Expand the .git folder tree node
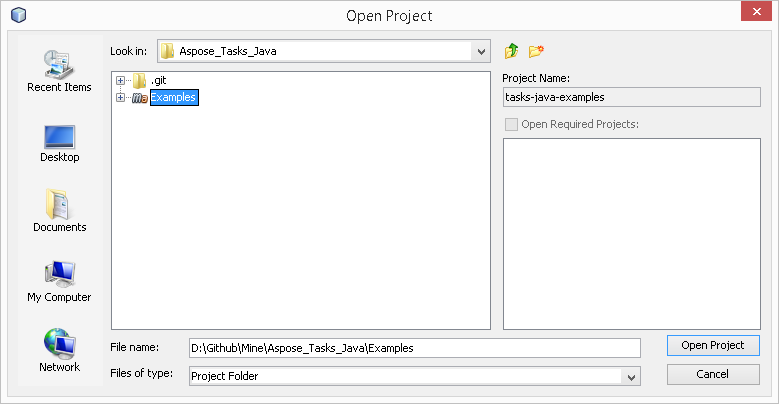 click(121, 80)
